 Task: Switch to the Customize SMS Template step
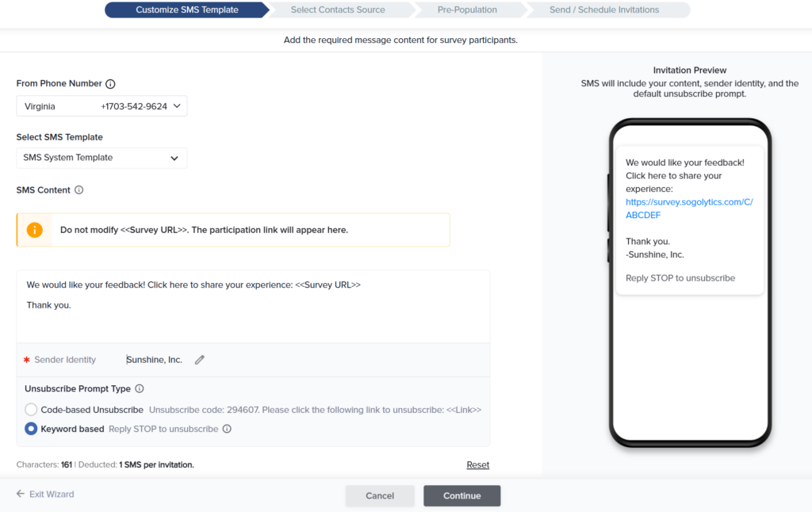click(x=186, y=10)
